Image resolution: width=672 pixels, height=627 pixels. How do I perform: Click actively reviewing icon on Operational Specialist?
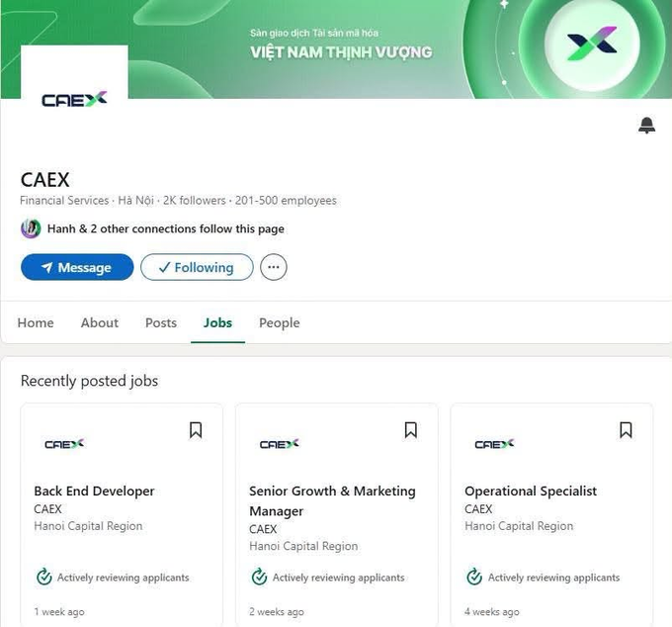474,577
